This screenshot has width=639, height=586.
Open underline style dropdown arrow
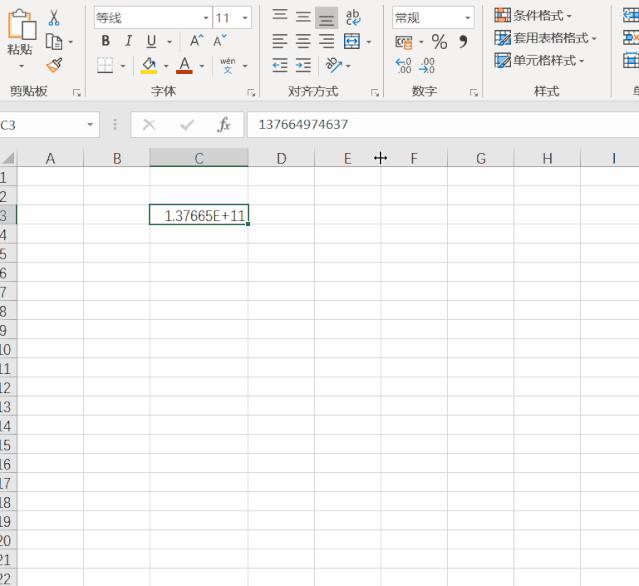pos(169,42)
